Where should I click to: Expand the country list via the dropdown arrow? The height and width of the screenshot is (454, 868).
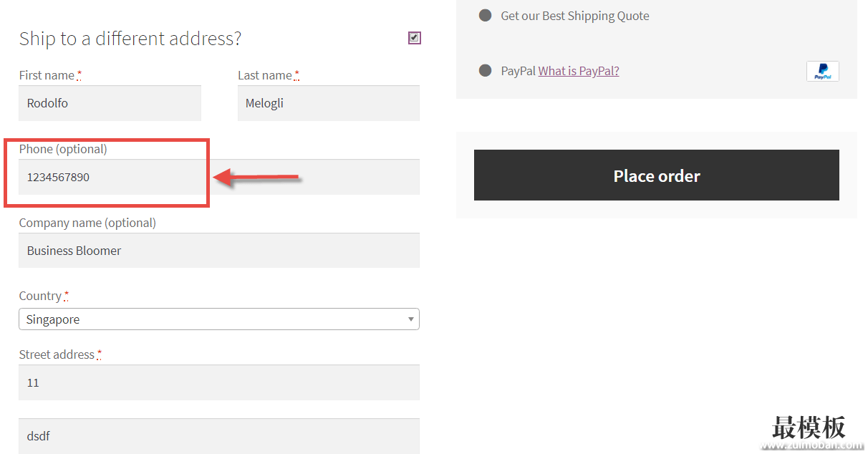click(411, 319)
